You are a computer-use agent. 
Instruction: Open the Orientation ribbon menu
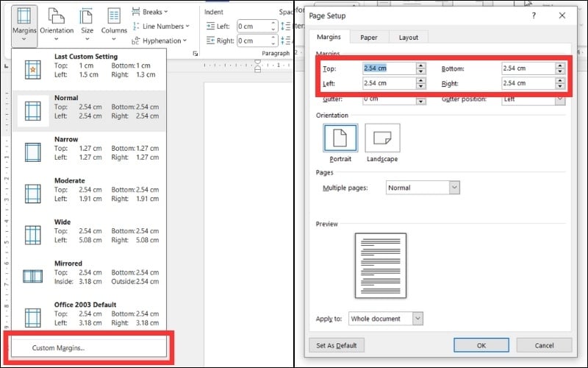(57, 25)
